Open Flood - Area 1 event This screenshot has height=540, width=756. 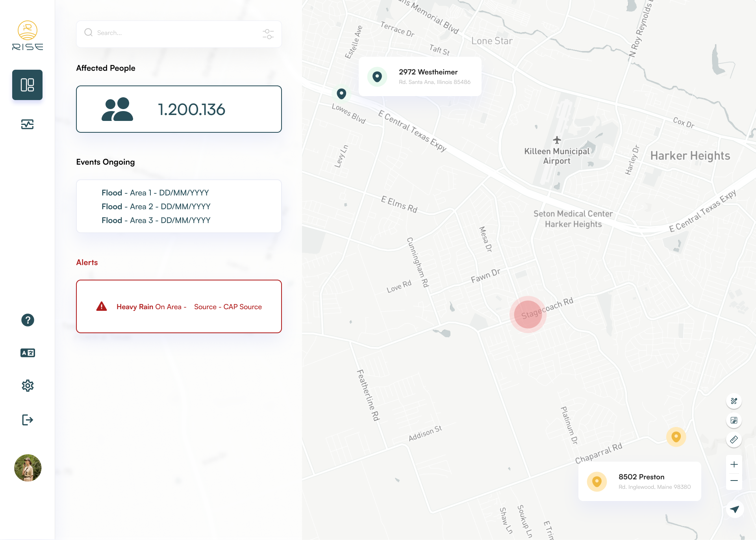coord(155,193)
